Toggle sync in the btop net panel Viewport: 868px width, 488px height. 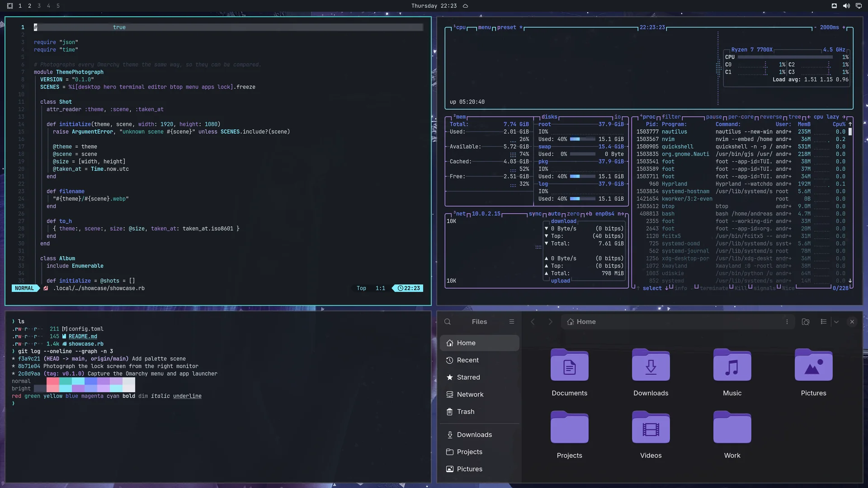535,214
